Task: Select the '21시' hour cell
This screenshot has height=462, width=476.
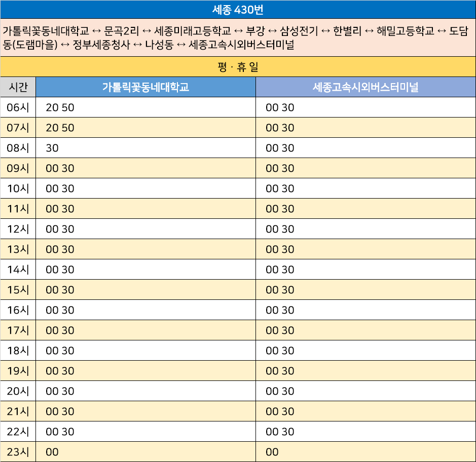Action: (x=18, y=412)
